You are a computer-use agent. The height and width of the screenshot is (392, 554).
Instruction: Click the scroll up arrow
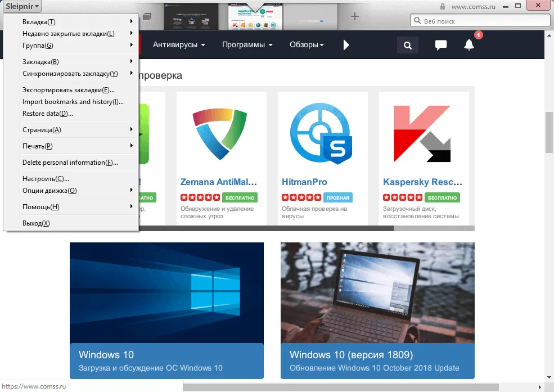549,35
